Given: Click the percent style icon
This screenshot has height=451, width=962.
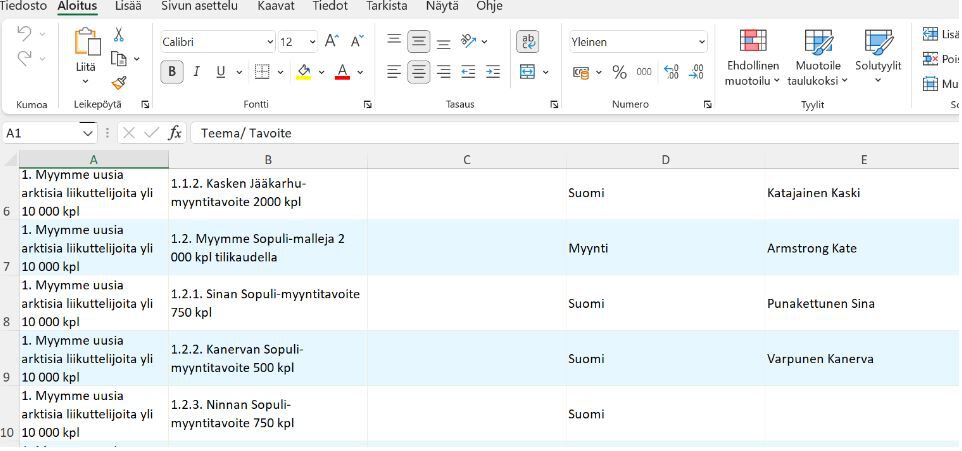Looking at the screenshot, I should (619, 72).
